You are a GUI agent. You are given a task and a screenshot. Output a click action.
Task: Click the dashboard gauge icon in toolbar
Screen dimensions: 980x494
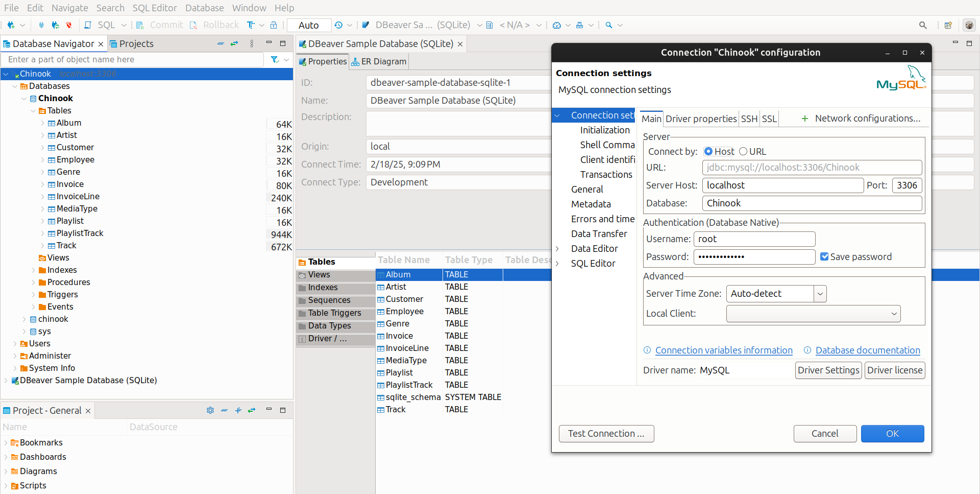click(x=557, y=25)
